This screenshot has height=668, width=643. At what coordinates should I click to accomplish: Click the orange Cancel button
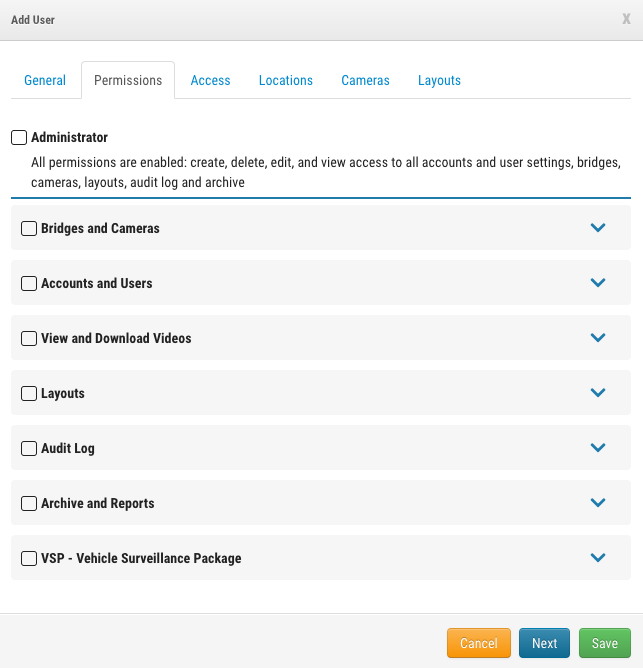click(479, 643)
